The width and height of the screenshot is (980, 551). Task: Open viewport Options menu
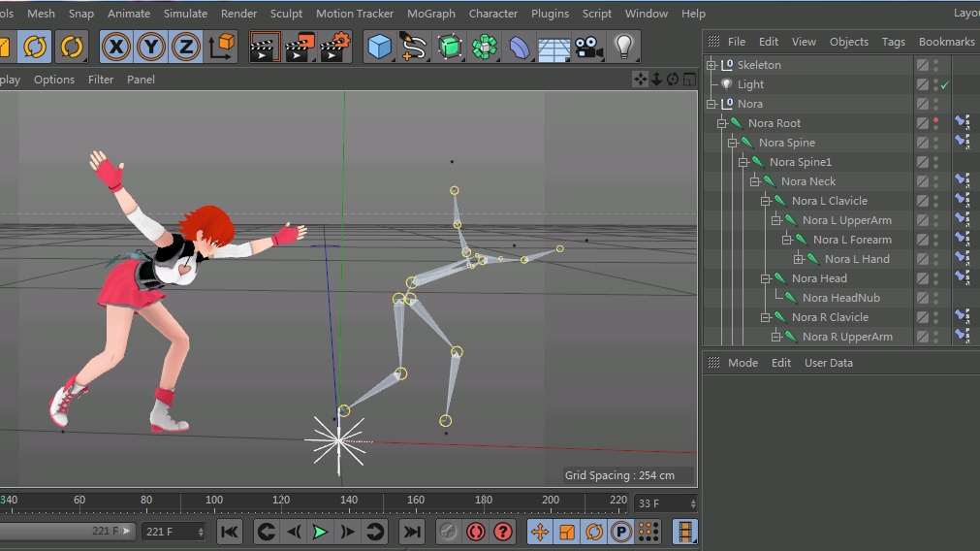tap(54, 80)
